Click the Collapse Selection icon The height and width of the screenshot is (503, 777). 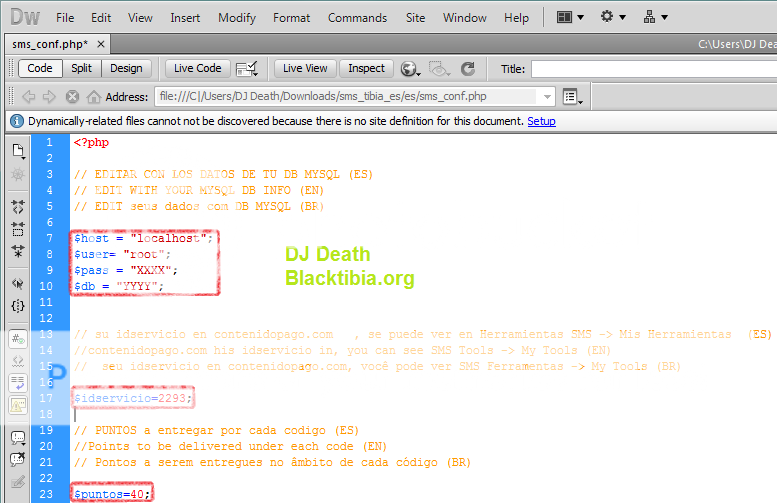click(18, 229)
